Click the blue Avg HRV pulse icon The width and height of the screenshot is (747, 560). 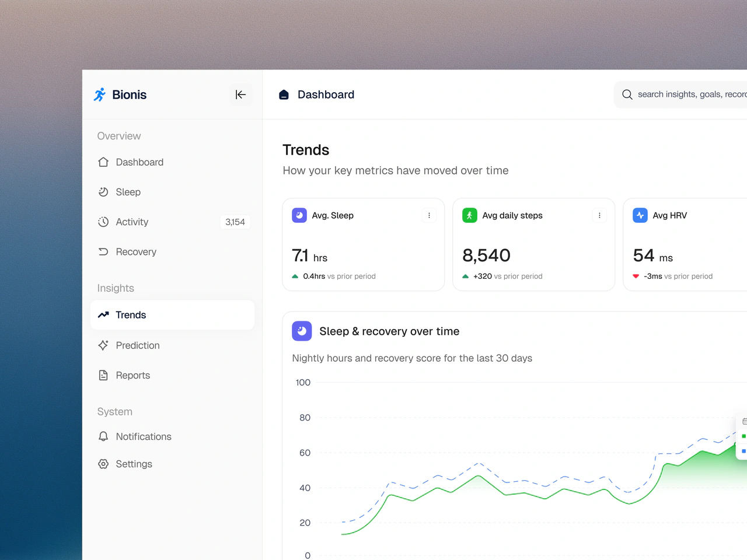640,215
